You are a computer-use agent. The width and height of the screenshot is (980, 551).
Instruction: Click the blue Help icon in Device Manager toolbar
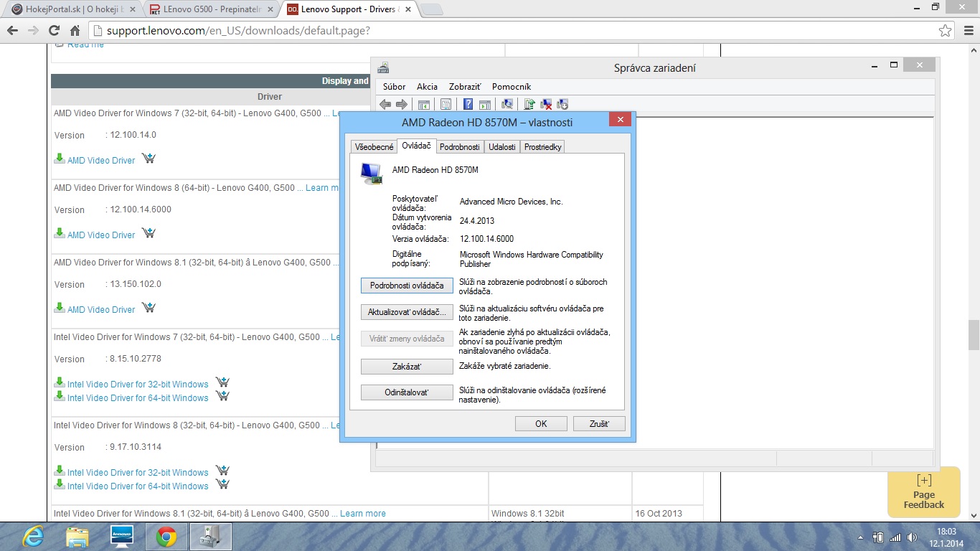click(x=468, y=104)
